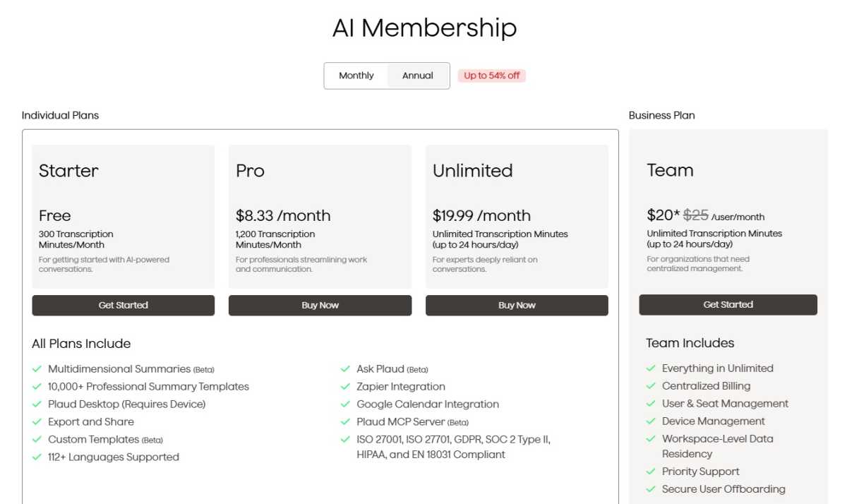Click '300 Transcription Minutes/Month' text
This screenshot has height=504, width=847.
tap(76, 239)
